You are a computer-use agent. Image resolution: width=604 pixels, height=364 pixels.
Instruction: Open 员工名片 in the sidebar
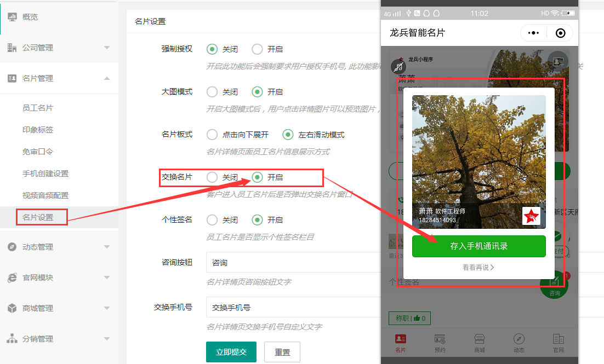(x=38, y=108)
